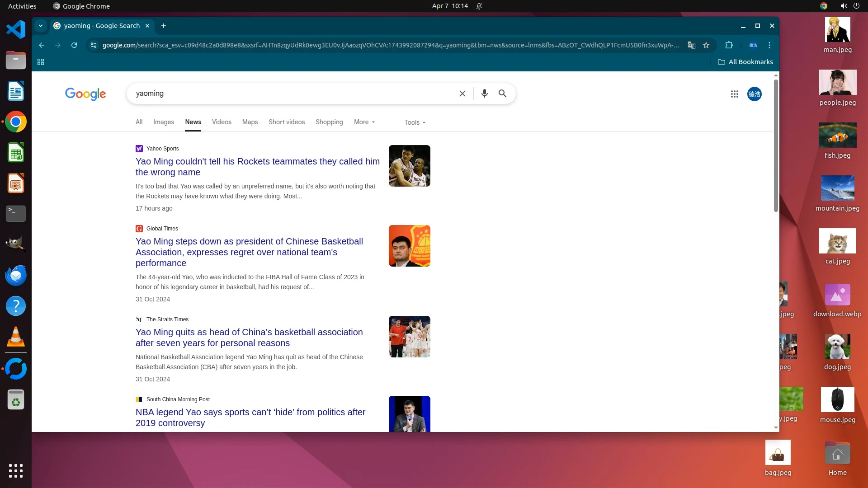Open Thunderbird from the dock
Viewport: 868px width, 488px height.
(16, 276)
